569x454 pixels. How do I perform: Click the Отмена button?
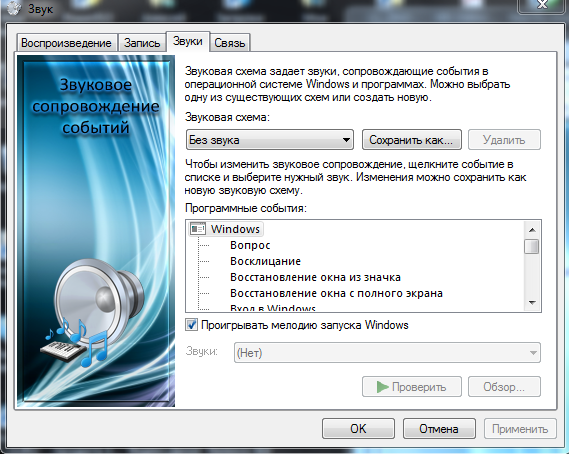(439, 429)
